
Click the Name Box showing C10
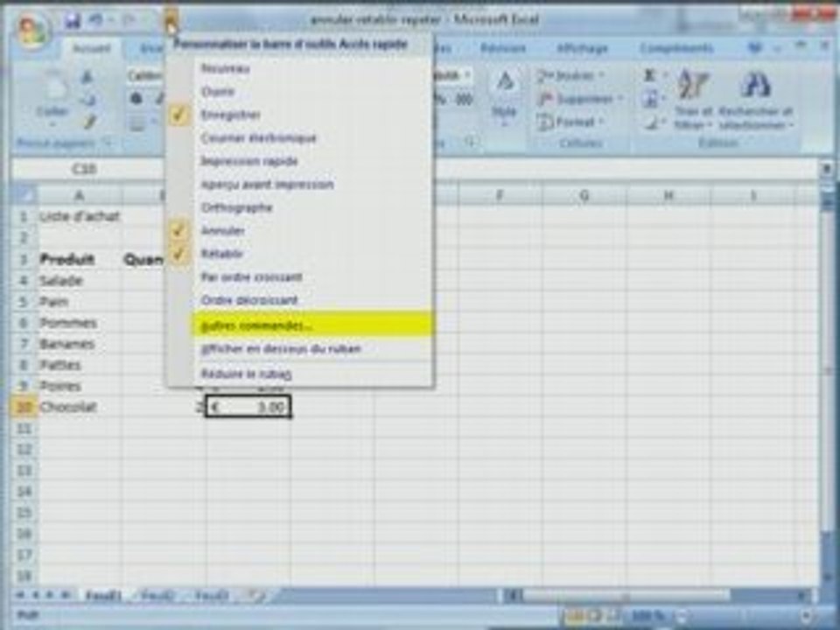tap(85, 169)
